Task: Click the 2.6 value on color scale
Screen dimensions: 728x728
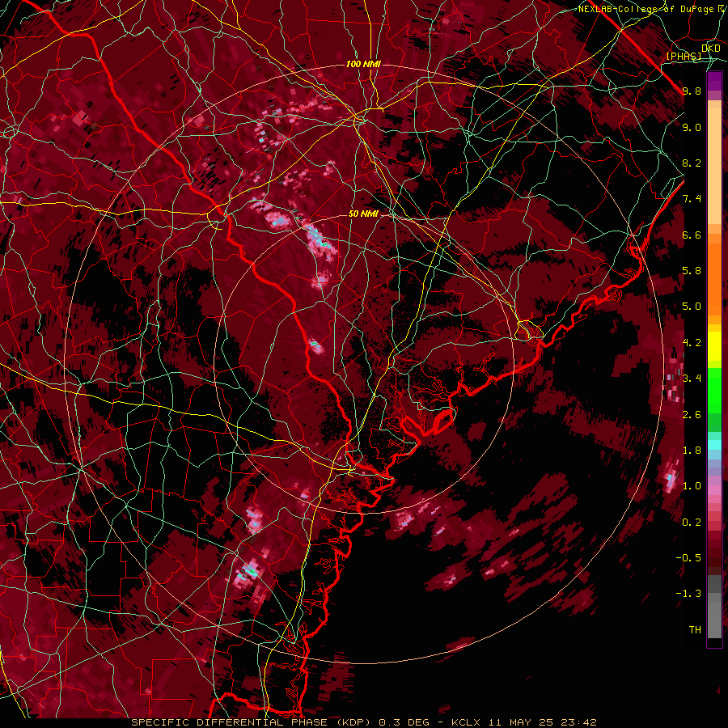Action: (x=692, y=415)
